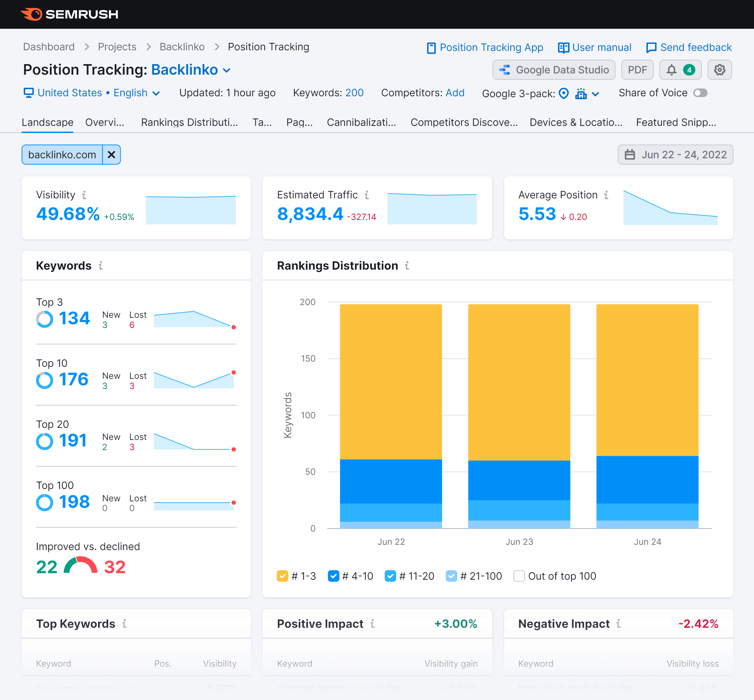Click the Top 3 donut chart icon

pyautogui.click(x=45, y=319)
